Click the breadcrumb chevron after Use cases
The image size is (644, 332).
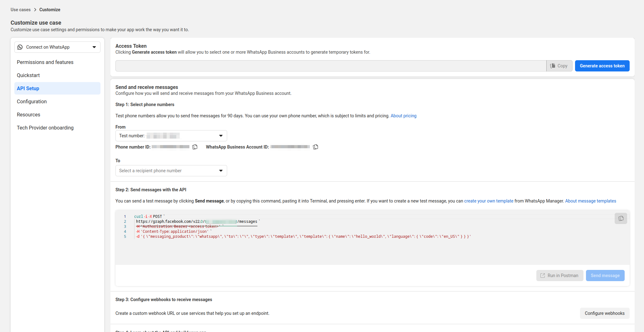point(35,10)
